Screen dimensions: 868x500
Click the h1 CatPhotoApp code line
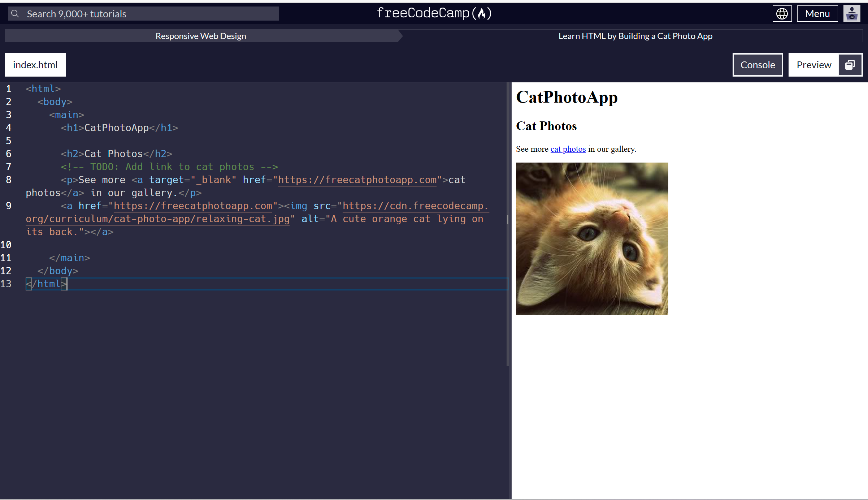[x=119, y=128]
